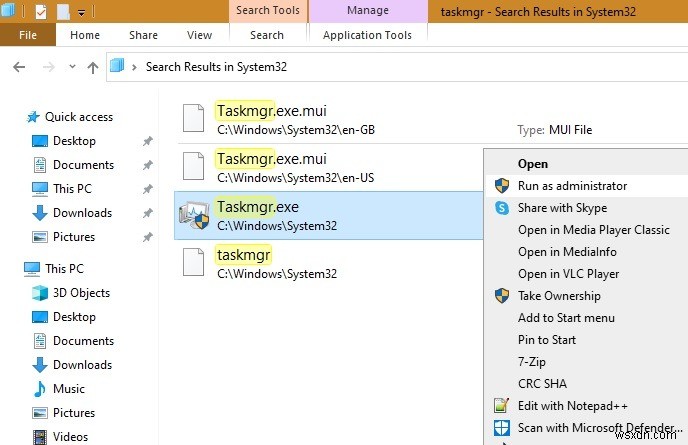The width and height of the screenshot is (688, 445).
Task: Choose Run as administrator
Action: point(572,186)
